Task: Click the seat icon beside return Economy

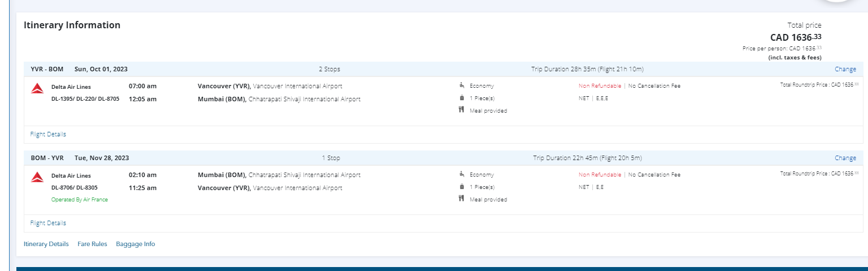Action: tap(462, 175)
